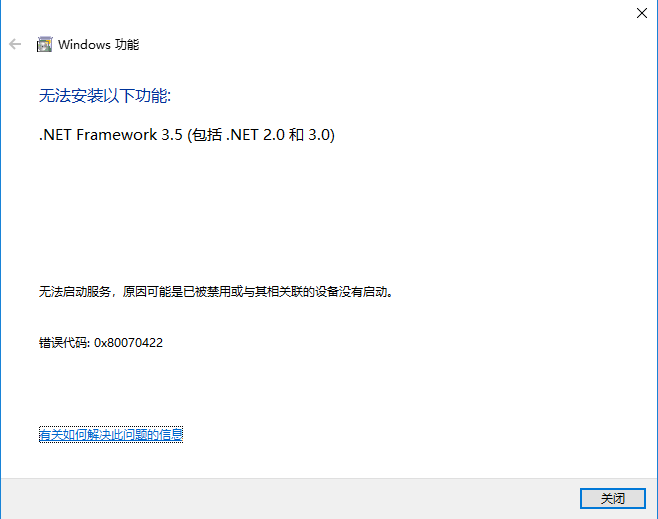658x519 pixels.
Task: Click the 无法启动服务 error message
Action: click(x=216, y=292)
